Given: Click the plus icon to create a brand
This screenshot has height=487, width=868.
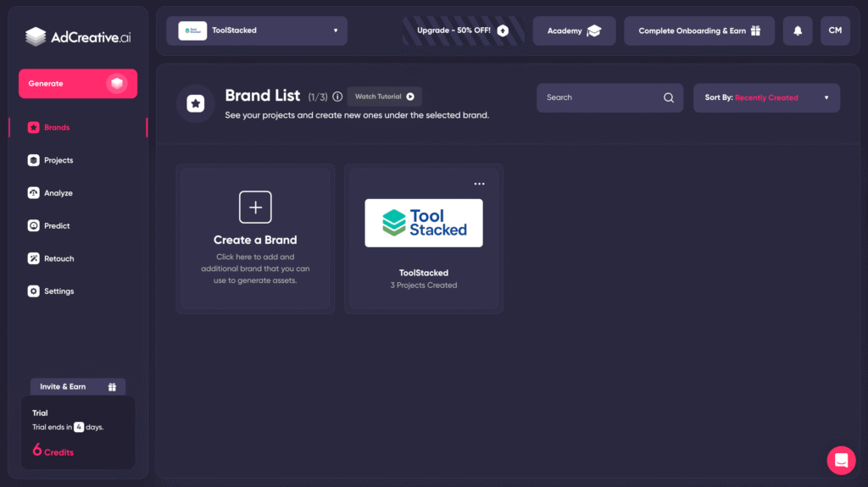Looking at the screenshot, I should (x=255, y=207).
